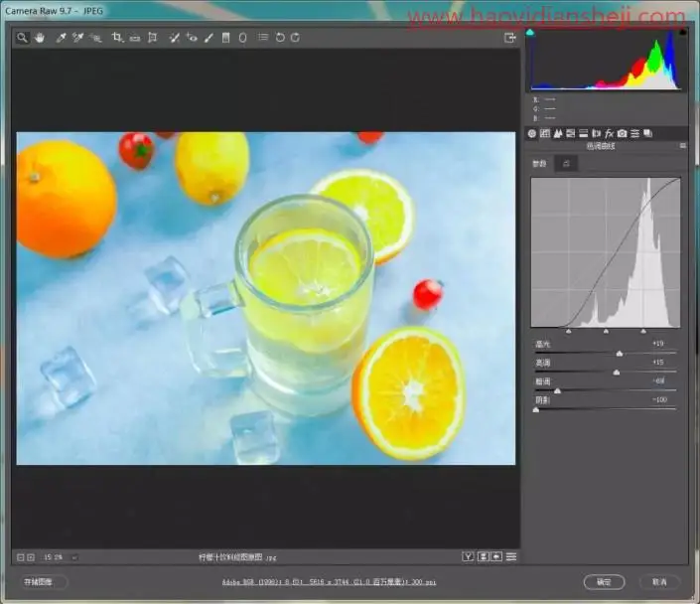Open the Snapshots panel tab
The image size is (700, 604).
pyautogui.click(x=647, y=133)
